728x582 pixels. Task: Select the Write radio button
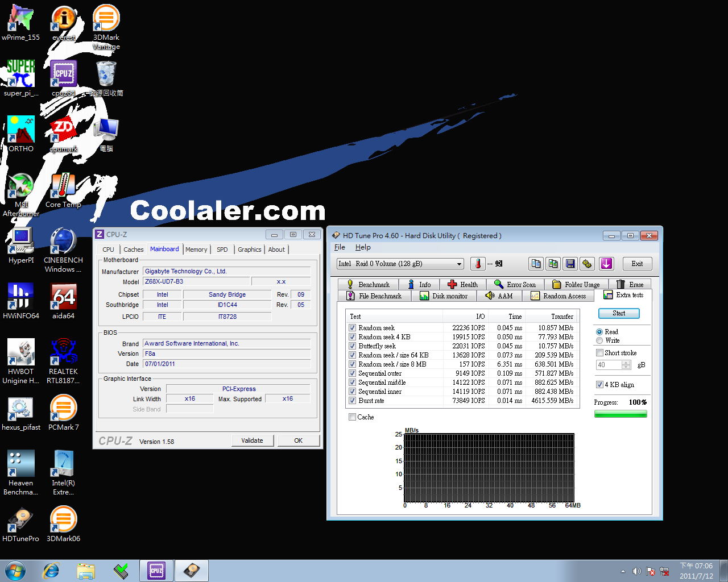[599, 340]
